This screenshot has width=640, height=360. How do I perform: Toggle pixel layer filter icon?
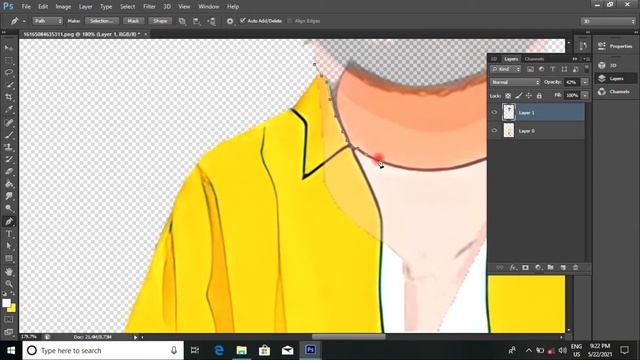pos(530,69)
